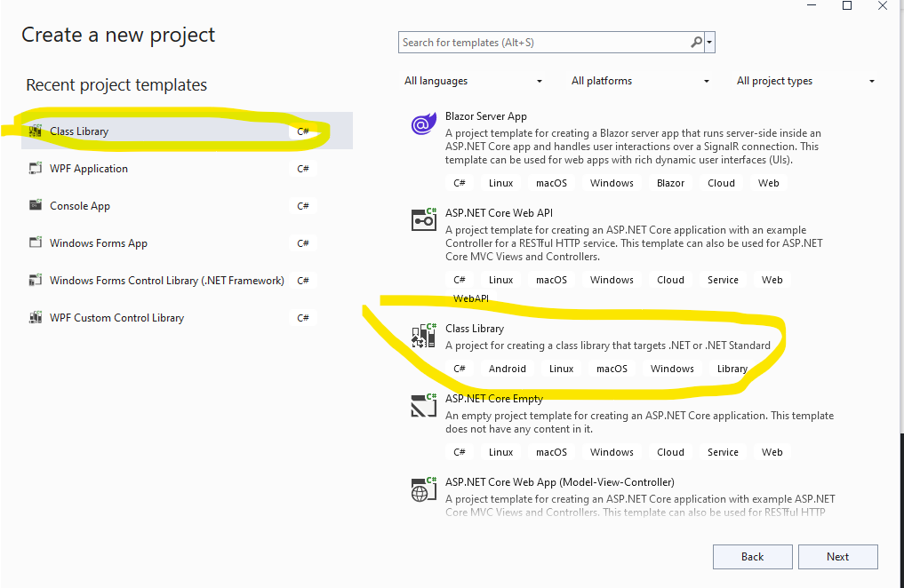Click Service tag on ASP.NET Core Web API
Image resolution: width=904 pixels, height=588 pixels.
tap(723, 280)
